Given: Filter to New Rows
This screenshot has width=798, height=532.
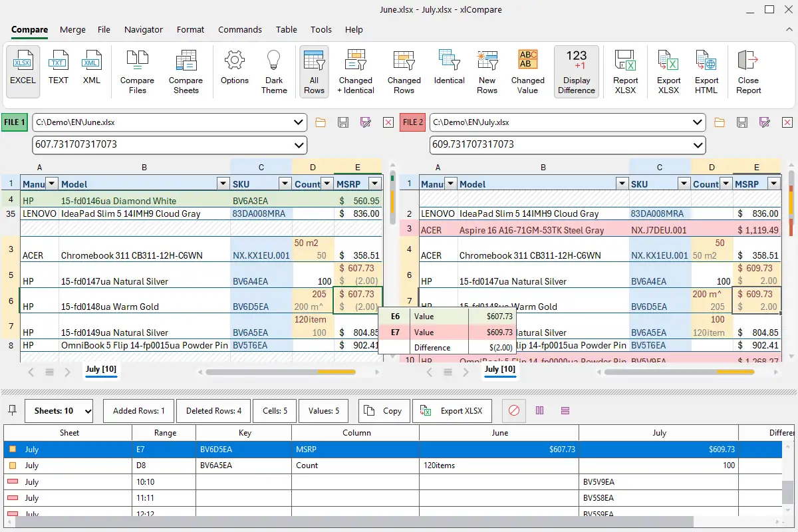Looking at the screenshot, I should pos(487,72).
